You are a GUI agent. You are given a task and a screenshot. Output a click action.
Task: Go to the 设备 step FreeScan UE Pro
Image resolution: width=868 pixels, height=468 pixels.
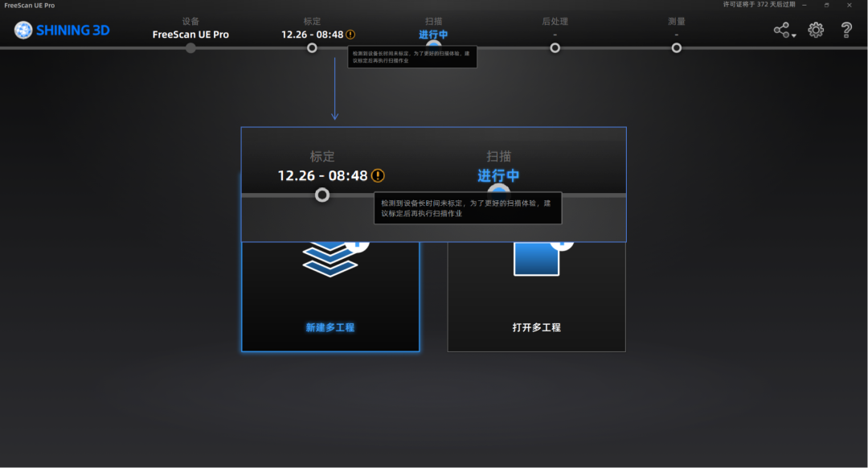click(x=190, y=28)
